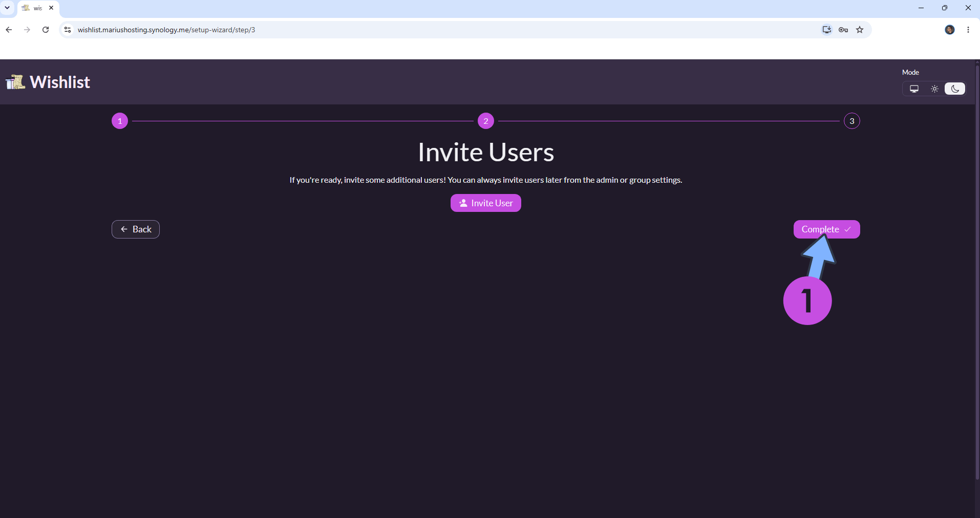Click browser back arrow

tap(9, 30)
